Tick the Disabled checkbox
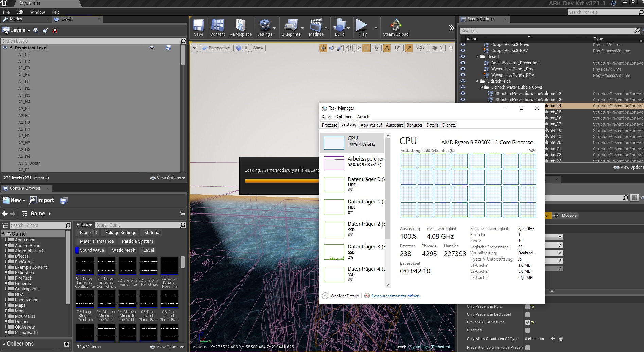The width and height of the screenshot is (644, 352). (x=528, y=330)
